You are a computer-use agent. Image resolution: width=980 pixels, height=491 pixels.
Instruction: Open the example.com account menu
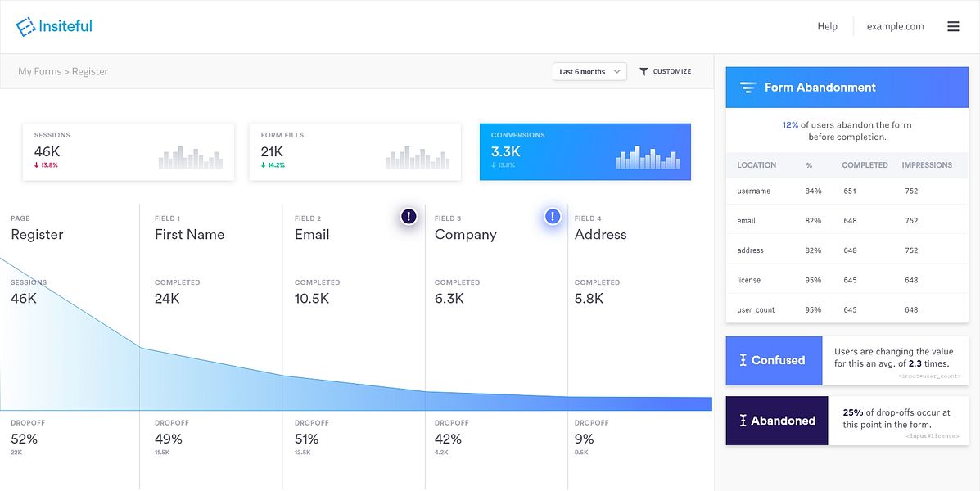tap(895, 27)
